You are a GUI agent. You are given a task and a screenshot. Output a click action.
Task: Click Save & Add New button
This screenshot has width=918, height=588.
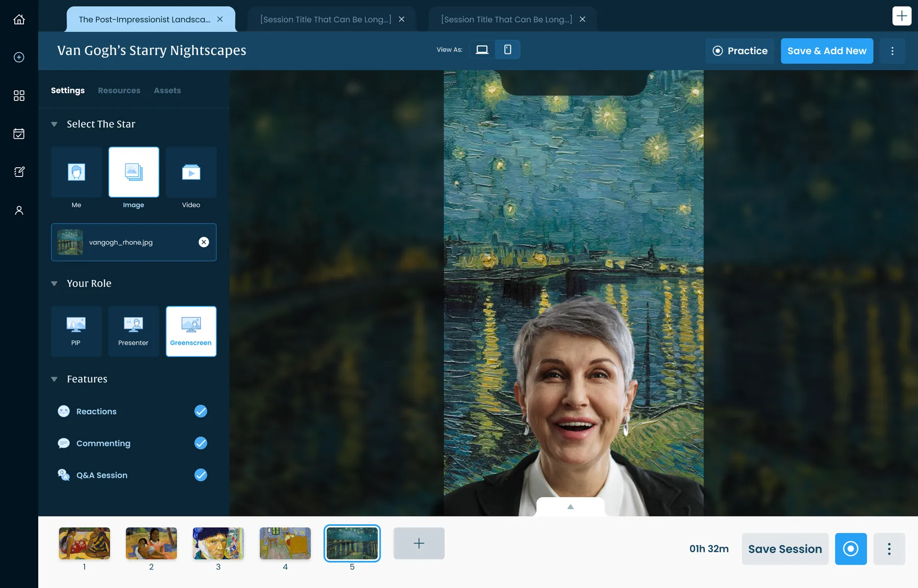coord(827,51)
